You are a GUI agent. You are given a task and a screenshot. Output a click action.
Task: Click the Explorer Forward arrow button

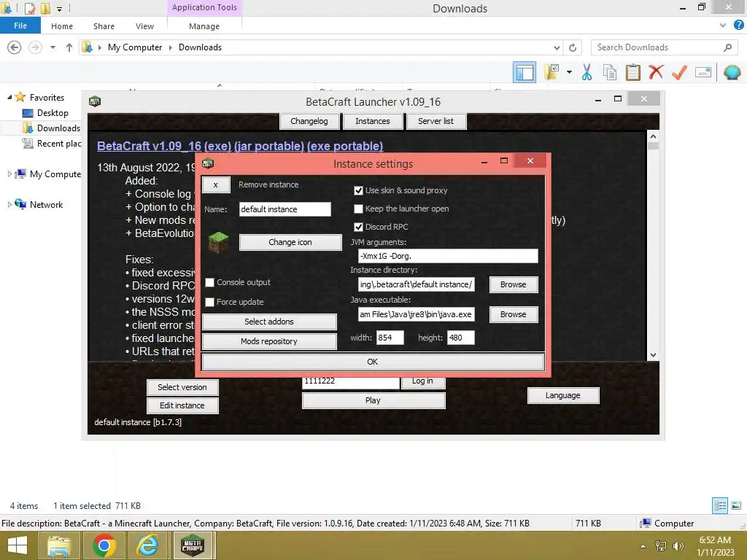(35, 47)
